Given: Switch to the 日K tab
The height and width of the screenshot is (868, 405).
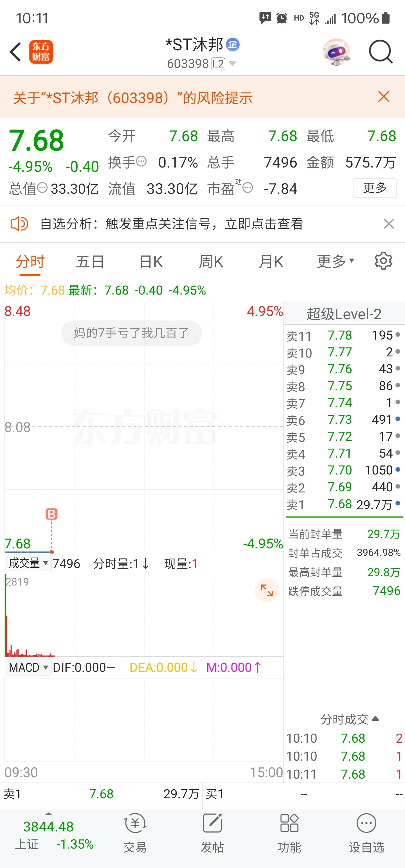Looking at the screenshot, I should [151, 261].
